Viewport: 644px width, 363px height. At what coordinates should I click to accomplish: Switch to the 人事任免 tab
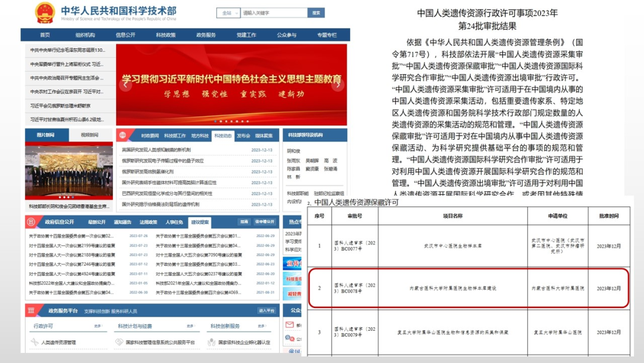click(x=174, y=222)
